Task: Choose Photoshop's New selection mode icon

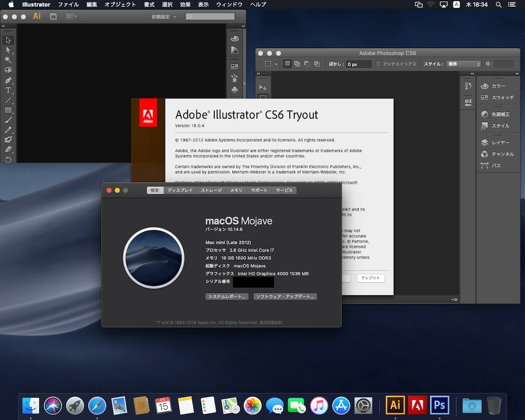Action: coord(287,63)
